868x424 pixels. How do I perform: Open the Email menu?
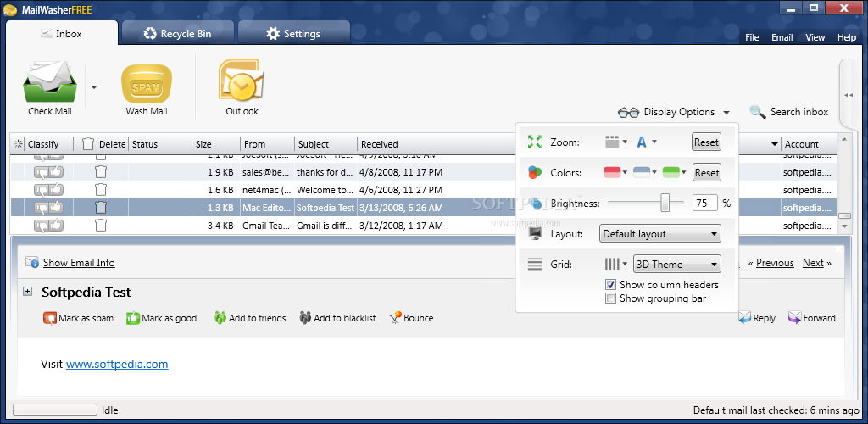pyautogui.click(x=782, y=37)
